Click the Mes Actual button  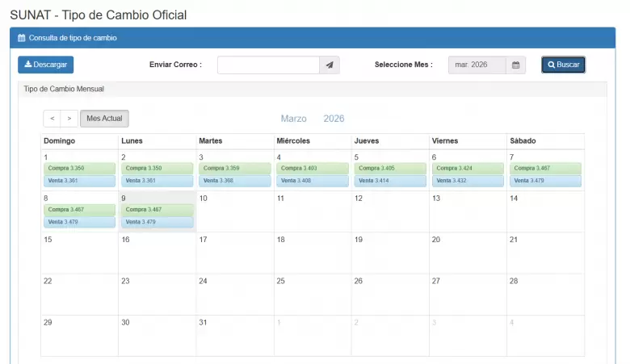click(x=104, y=119)
